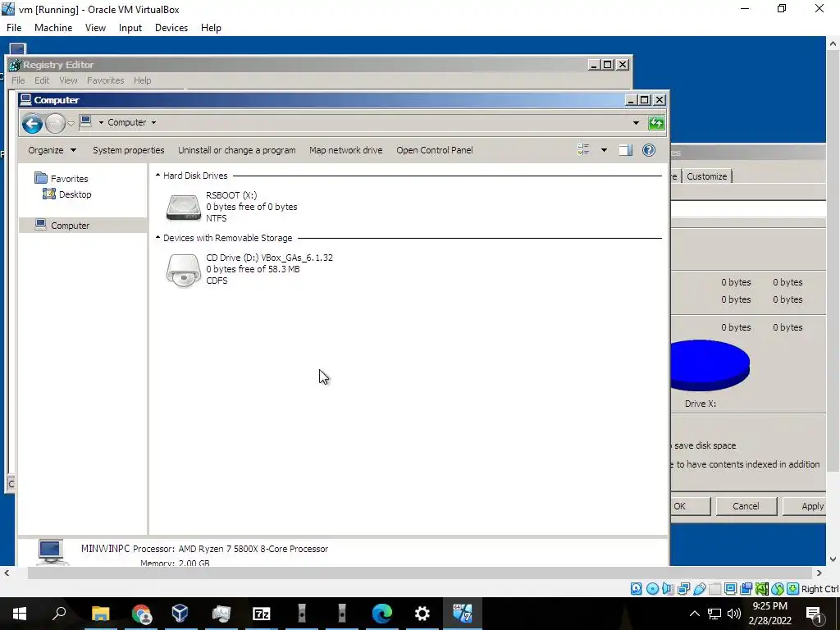Open the VirtualBox File menu
Image resolution: width=840 pixels, height=630 pixels.
pyautogui.click(x=14, y=28)
